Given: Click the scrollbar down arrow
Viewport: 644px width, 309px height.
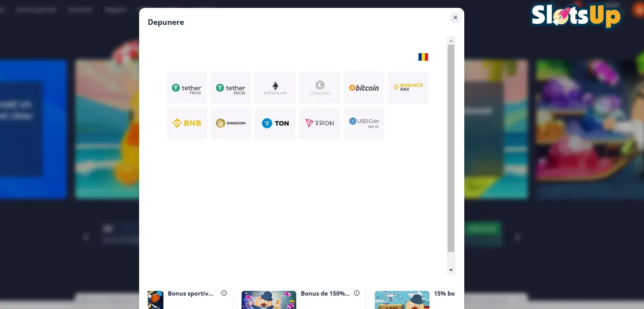Looking at the screenshot, I should coord(451,270).
